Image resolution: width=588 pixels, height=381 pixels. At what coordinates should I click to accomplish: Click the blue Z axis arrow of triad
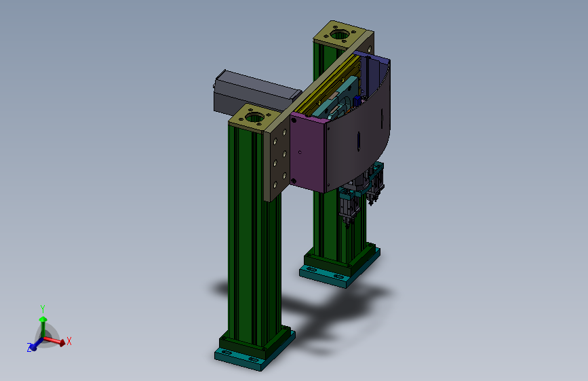tap(36, 345)
